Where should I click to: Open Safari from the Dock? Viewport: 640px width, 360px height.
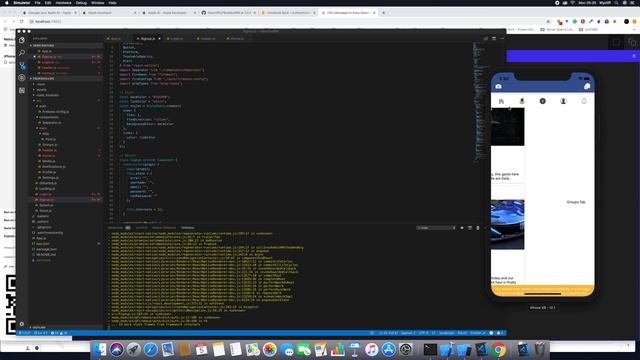[150, 349]
